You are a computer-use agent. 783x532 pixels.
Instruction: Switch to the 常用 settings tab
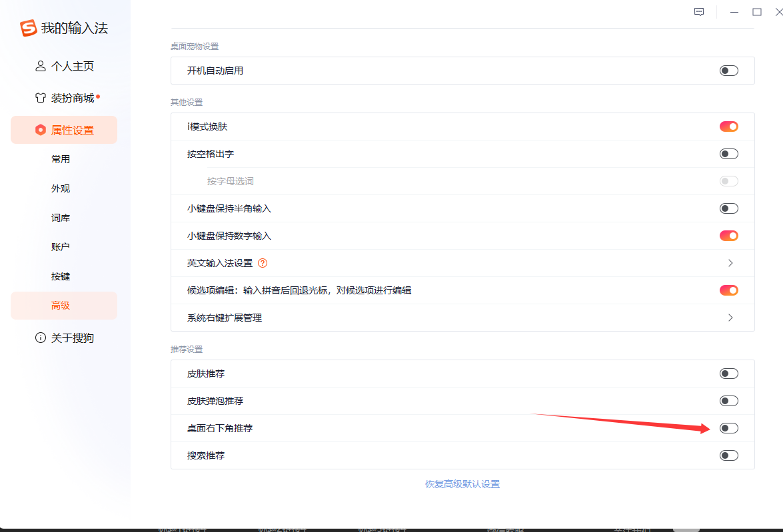click(x=61, y=159)
